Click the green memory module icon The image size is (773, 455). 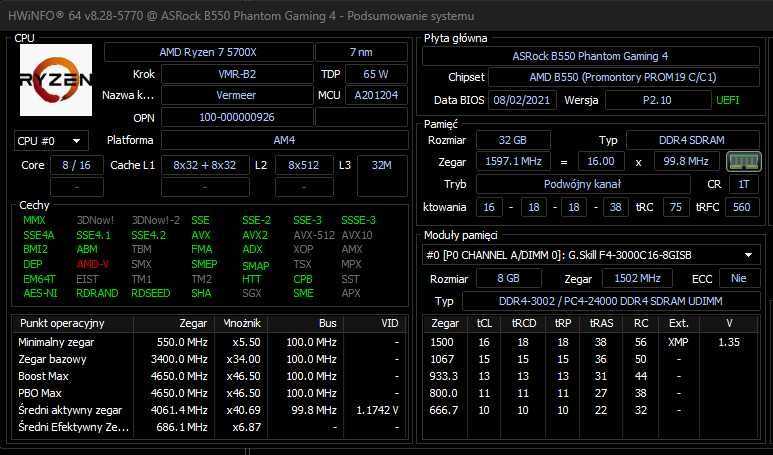click(x=744, y=161)
